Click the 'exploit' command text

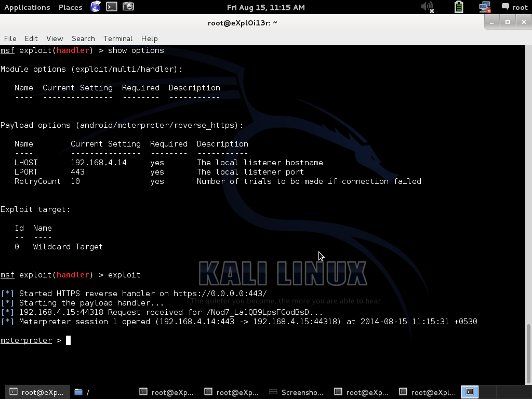(x=124, y=275)
